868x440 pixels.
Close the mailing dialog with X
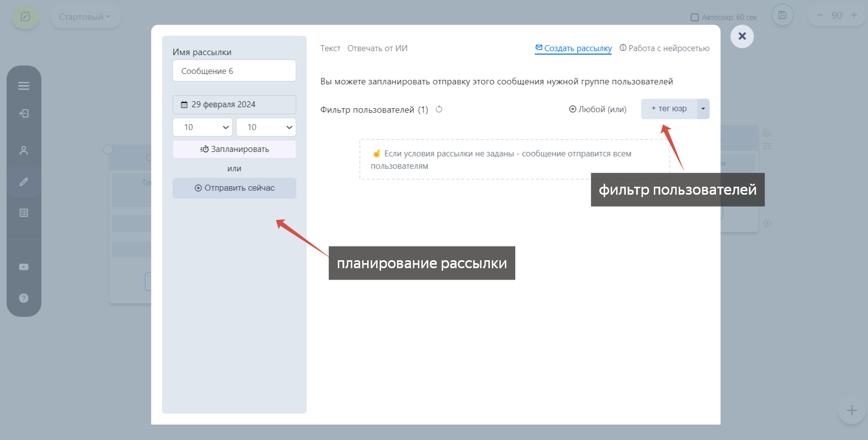point(742,36)
